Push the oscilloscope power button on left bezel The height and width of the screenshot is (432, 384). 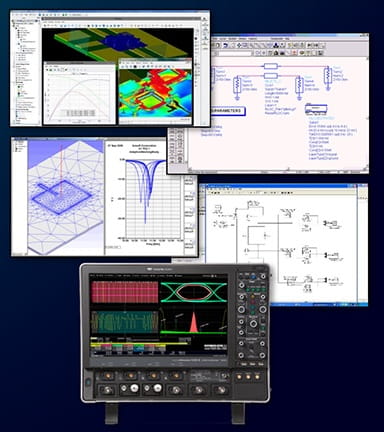(88, 382)
